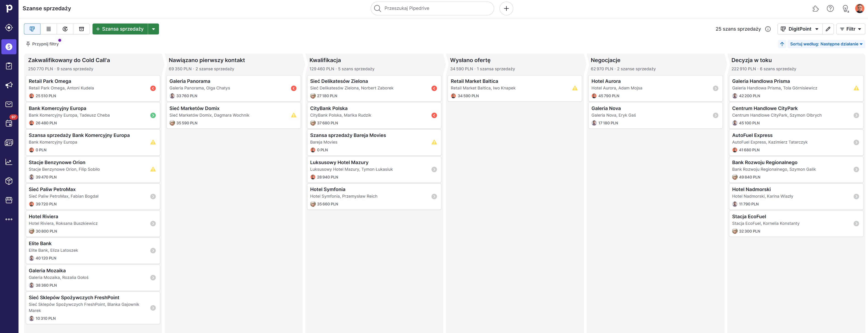
Task: Click the warning icon on Galeria Handlowa Prisma
Action: [x=856, y=88]
